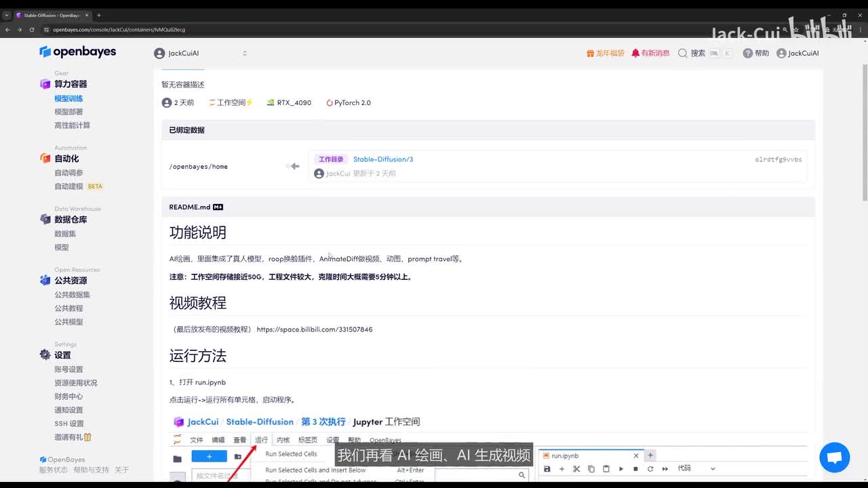Open the 财务中心 settings page
This screenshot has height=488, width=868.
(68, 396)
